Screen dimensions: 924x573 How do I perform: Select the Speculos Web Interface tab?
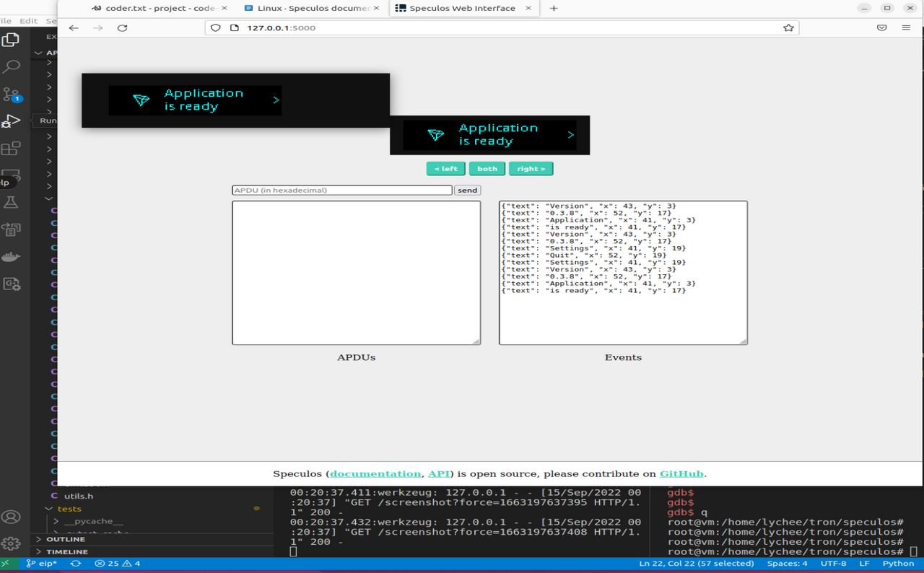(x=463, y=9)
